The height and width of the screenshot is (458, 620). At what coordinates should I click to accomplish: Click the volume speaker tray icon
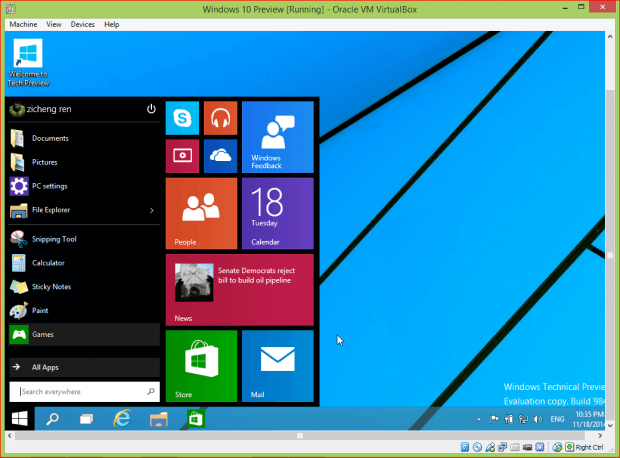(538, 419)
